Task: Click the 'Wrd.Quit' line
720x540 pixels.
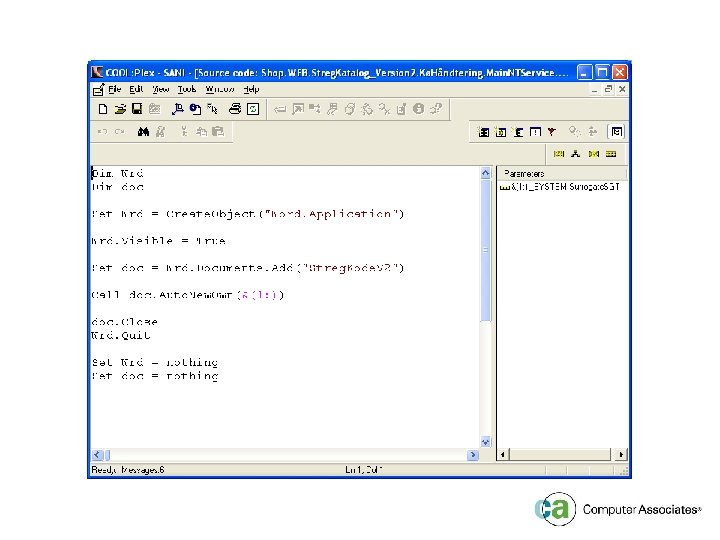Action: (121, 335)
